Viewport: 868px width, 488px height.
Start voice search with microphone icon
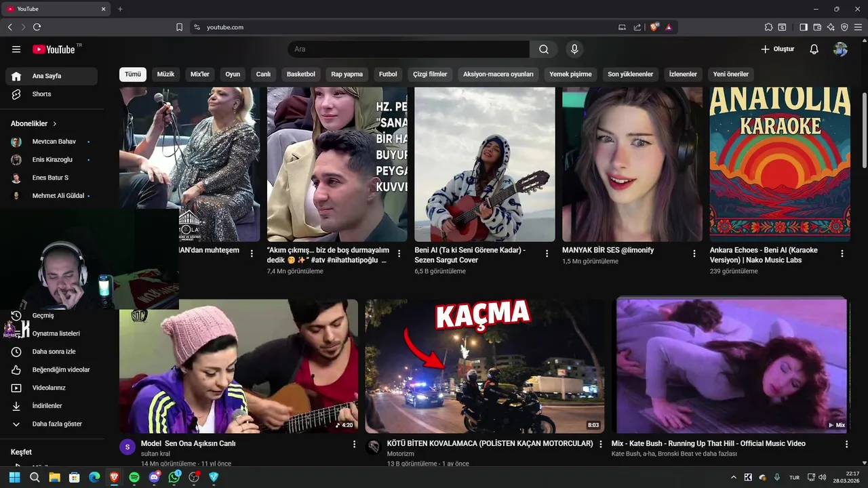pos(574,49)
